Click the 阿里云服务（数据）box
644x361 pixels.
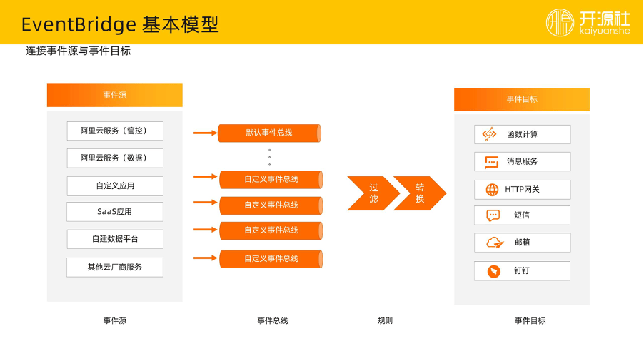click(x=115, y=158)
